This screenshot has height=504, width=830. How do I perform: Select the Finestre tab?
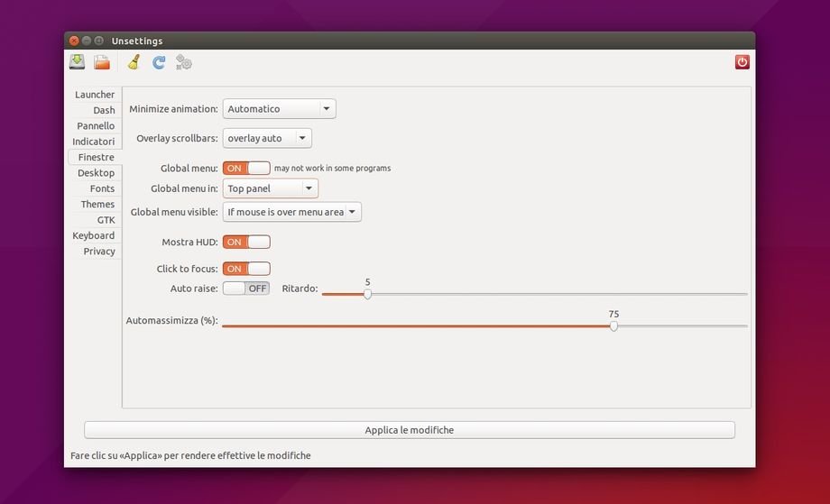coord(96,157)
